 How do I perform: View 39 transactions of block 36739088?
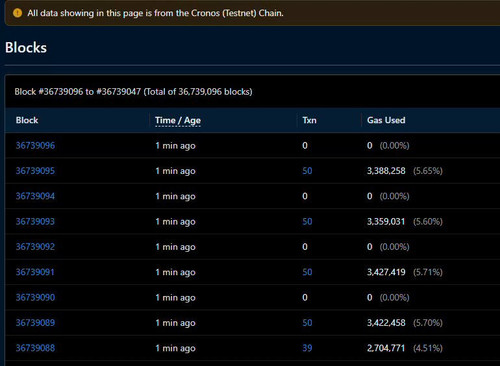307,348
